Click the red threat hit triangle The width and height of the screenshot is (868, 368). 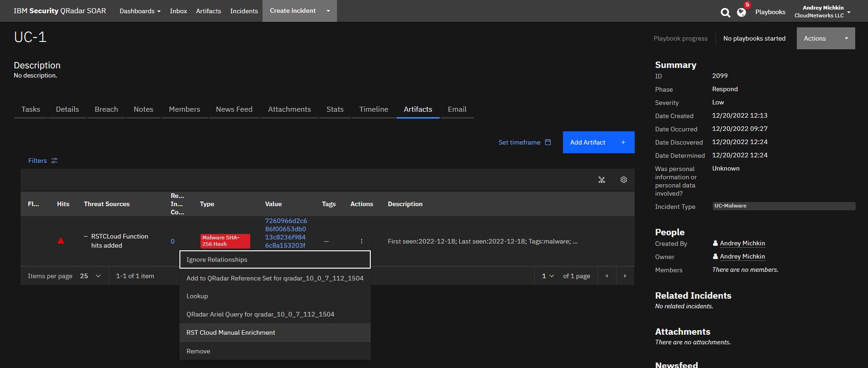click(x=61, y=241)
